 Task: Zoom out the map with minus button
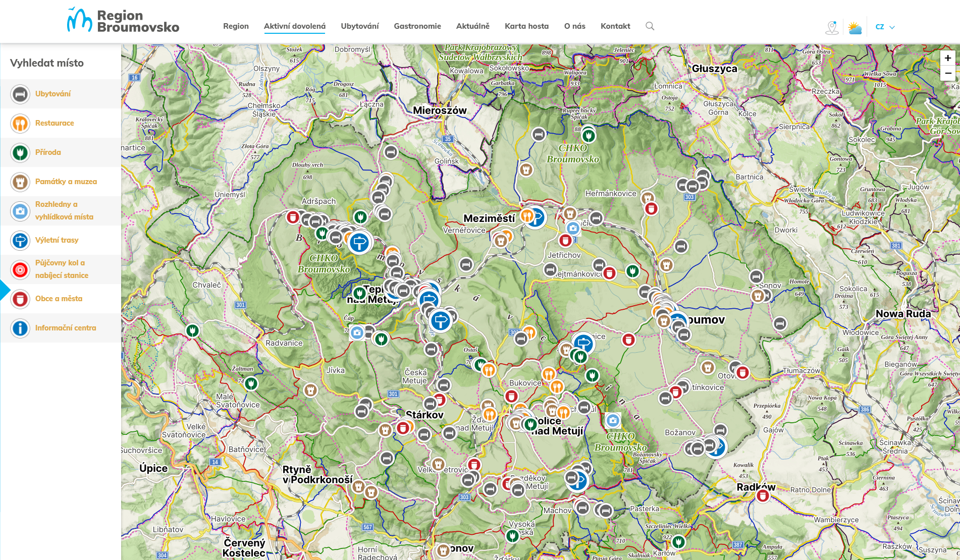[947, 73]
